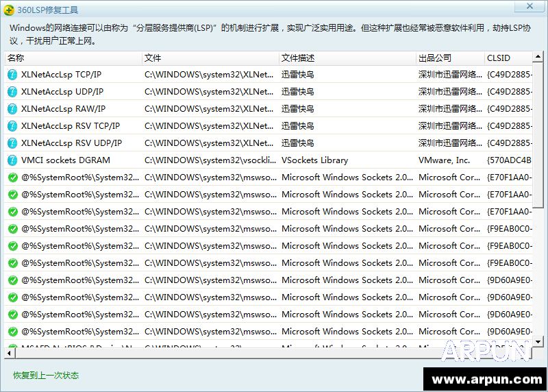This screenshot has height=392, width=548.
Task: Click the 深圳市迅雷网络 company cell in the XLNetAccLsp UDP/IP row
Action: click(450, 92)
